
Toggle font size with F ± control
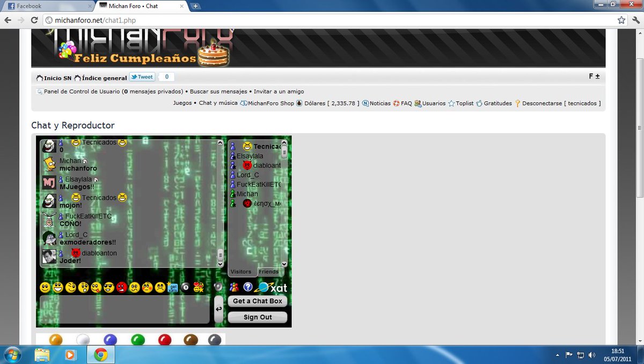(594, 76)
